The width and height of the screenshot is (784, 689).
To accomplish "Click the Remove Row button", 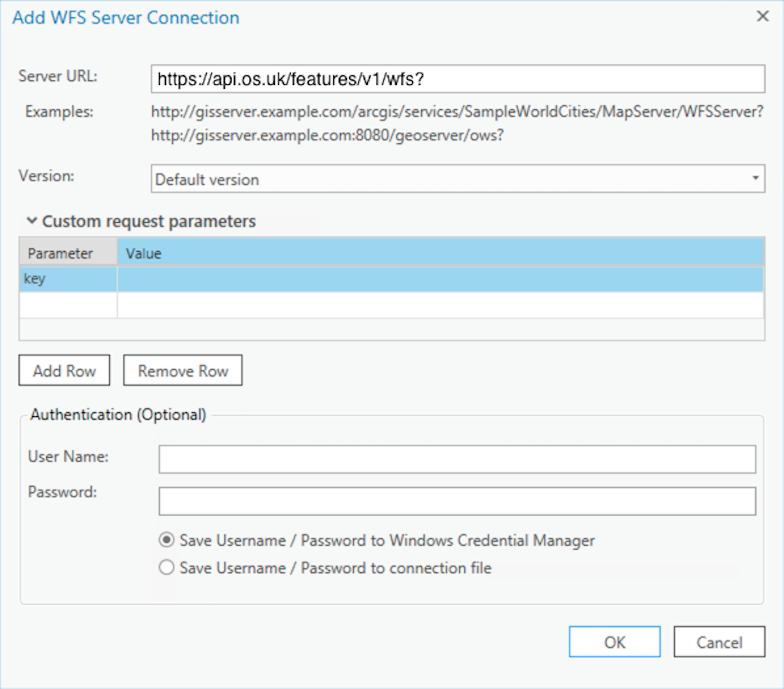I will (x=182, y=370).
